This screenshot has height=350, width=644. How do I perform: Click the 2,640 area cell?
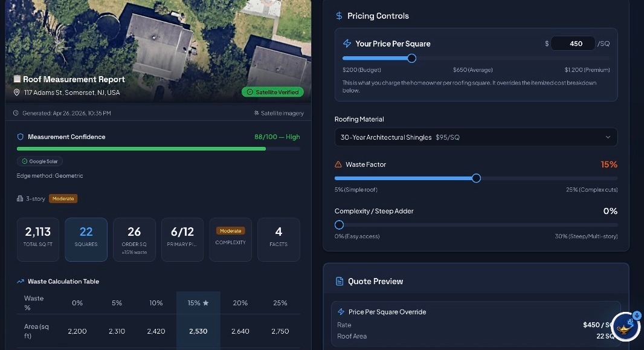coord(240,331)
